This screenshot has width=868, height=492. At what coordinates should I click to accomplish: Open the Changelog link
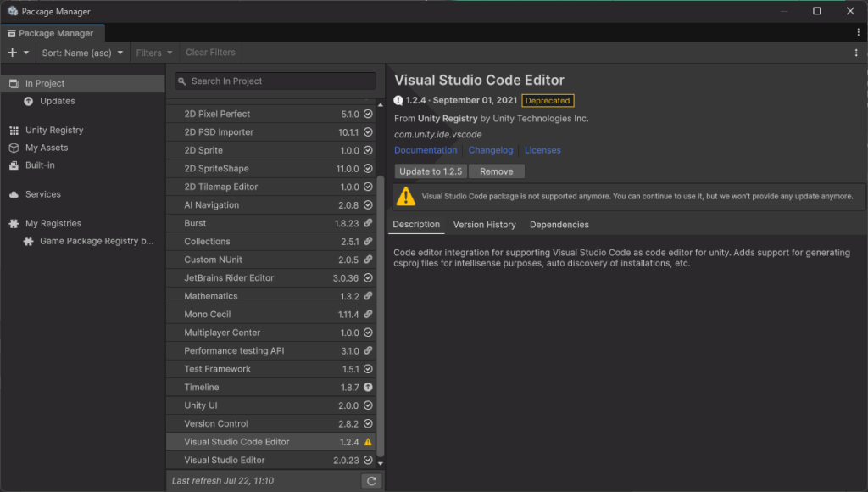pyautogui.click(x=491, y=150)
